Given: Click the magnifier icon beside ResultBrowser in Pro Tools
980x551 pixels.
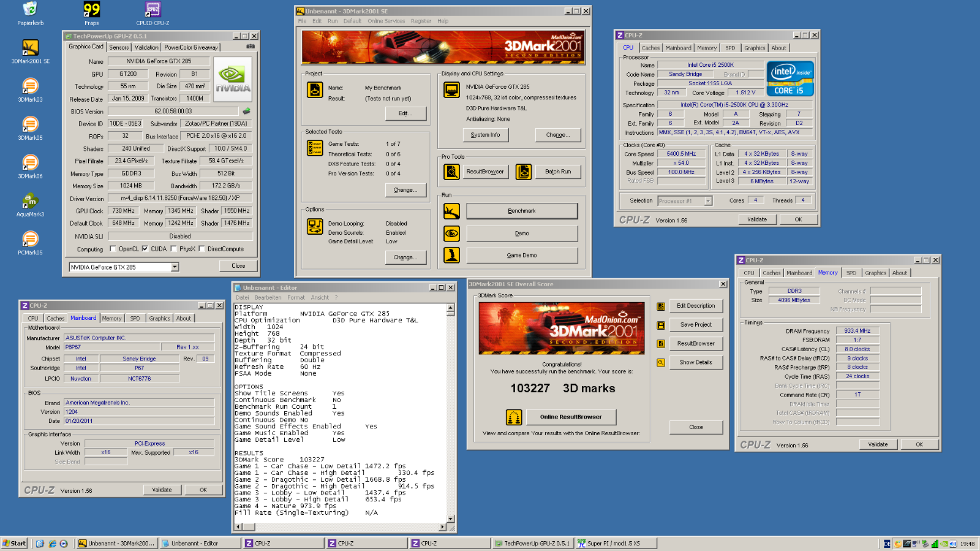Looking at the screenshot, I should [x=451, y=172].
